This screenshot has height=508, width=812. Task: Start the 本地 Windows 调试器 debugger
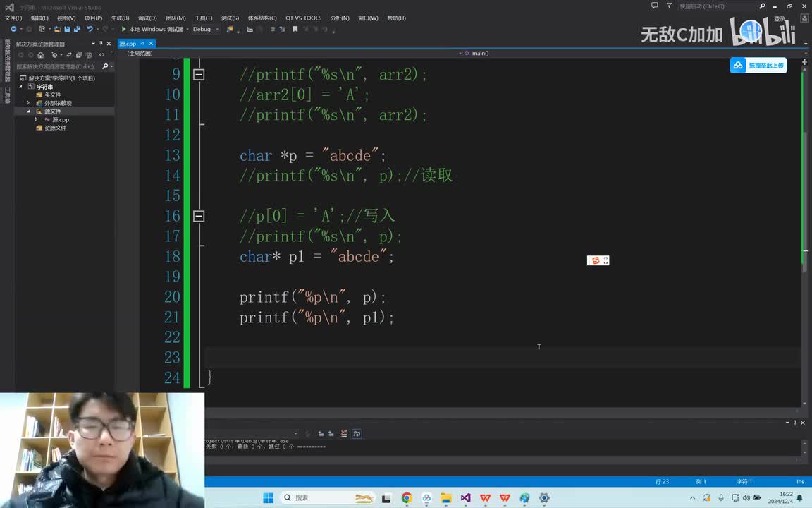[x=153, y=29]
